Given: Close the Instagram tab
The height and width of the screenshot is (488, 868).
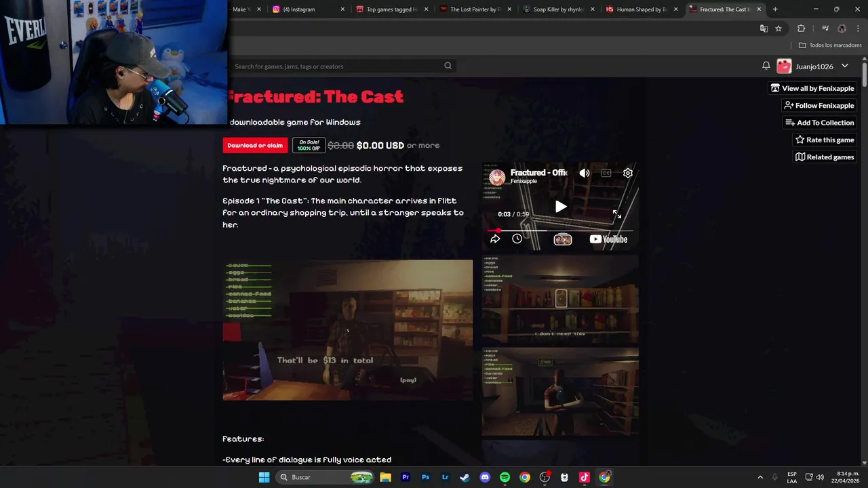Looking at the screenshot, I should coord(342,9).
